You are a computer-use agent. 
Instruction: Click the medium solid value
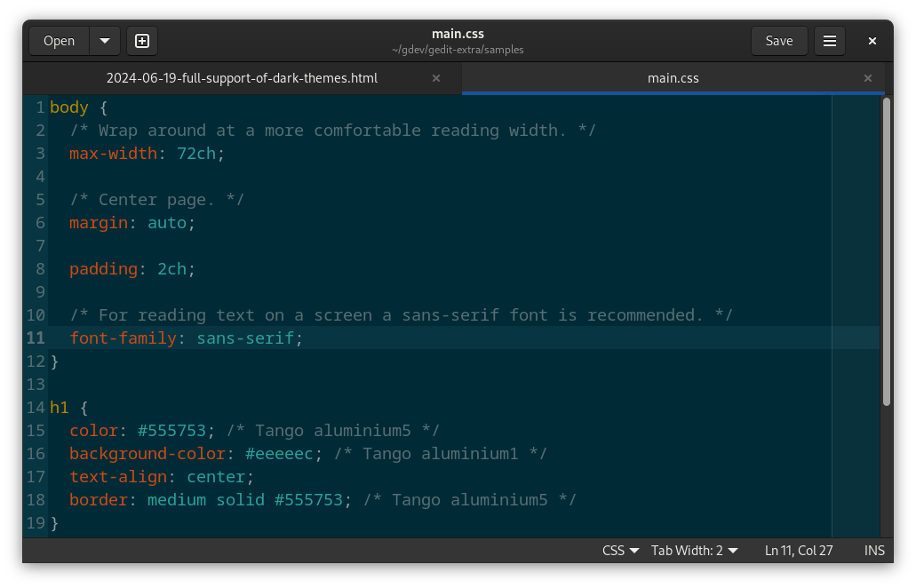205,500
